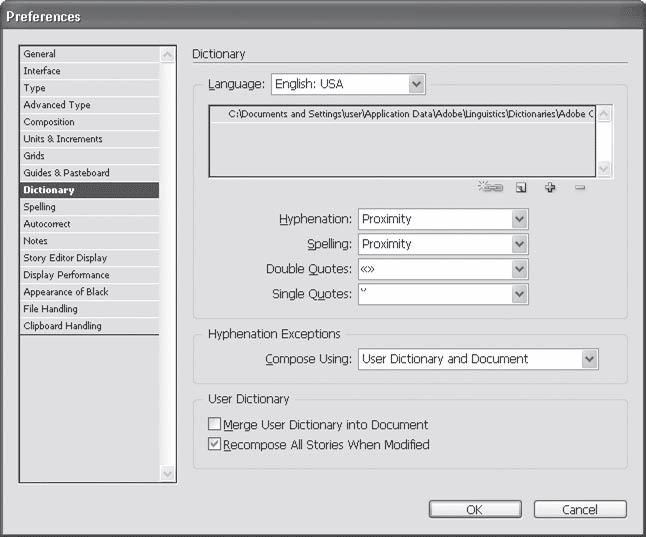The height and width of the screenshot is (537, 646).
Task: Click the Remove Dictionary minus icon
Action: (x=580, y=187)
